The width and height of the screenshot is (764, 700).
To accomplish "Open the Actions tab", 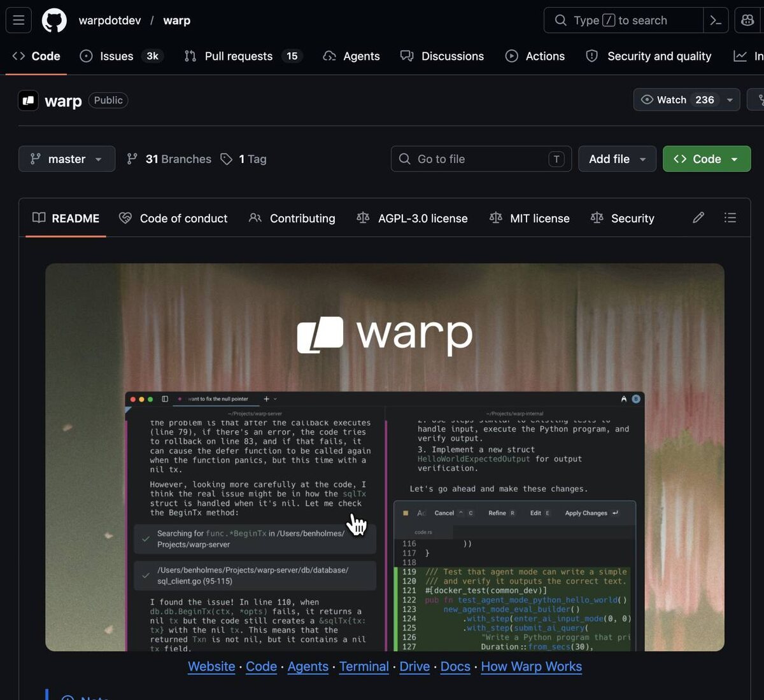I will click(535, 56).
